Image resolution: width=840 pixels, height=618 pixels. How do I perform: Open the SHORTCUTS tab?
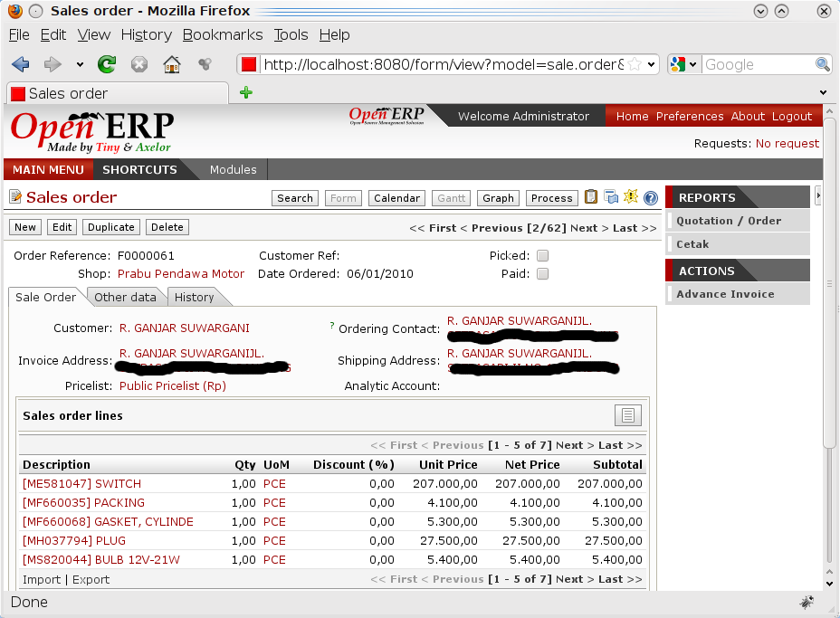[x=139, y=170]
